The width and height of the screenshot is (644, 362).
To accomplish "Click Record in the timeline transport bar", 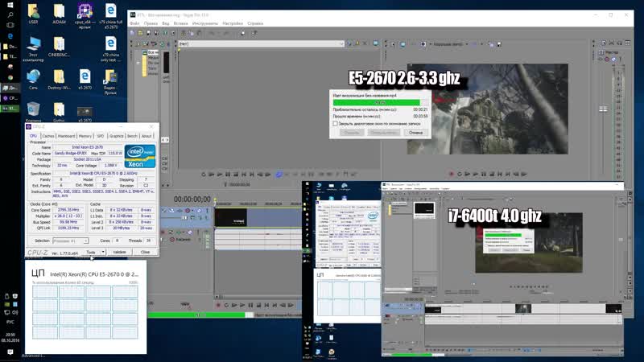I will 218,305.
